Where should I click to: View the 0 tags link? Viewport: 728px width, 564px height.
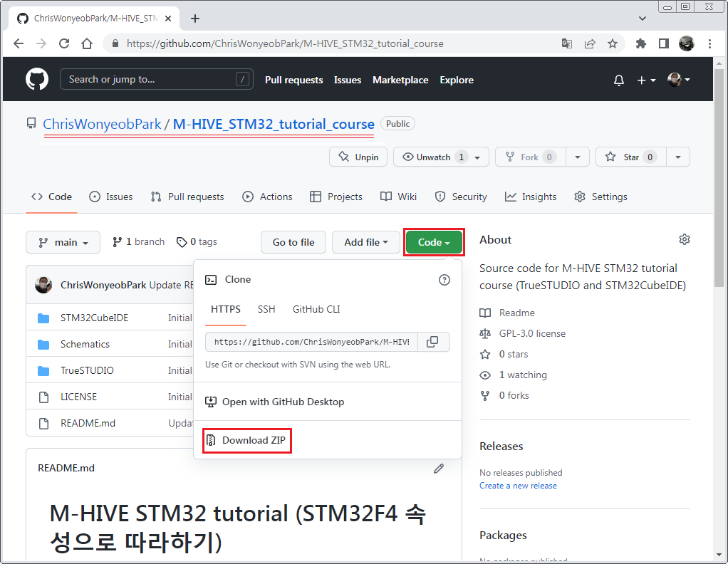click(x=197, y=242)
